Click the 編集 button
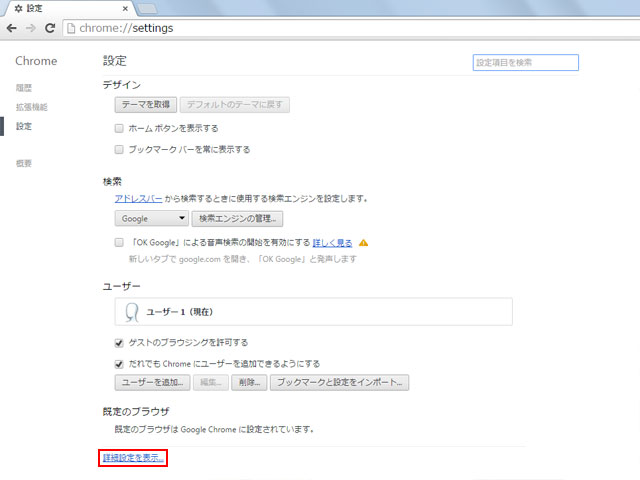 (x=211, y=383)
